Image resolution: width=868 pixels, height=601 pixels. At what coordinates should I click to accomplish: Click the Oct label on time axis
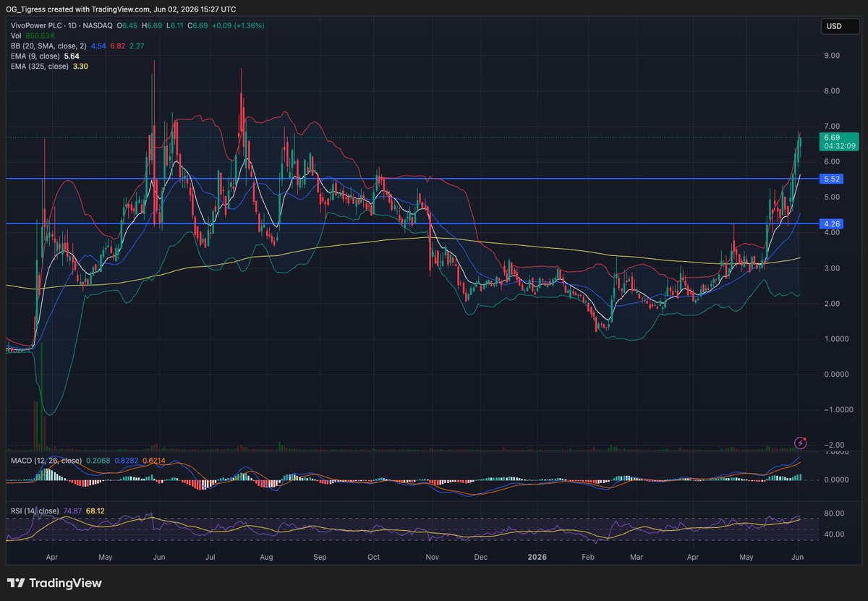point(373,558)
